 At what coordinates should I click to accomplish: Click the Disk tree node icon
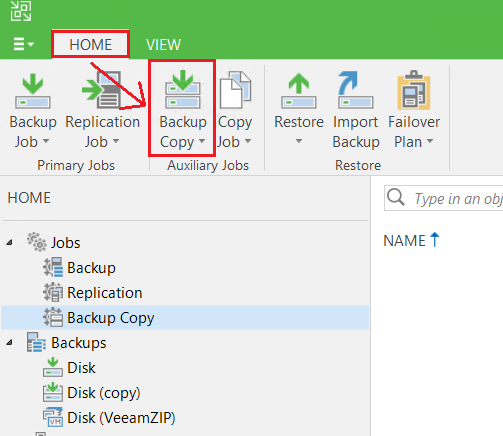[53, 367]
